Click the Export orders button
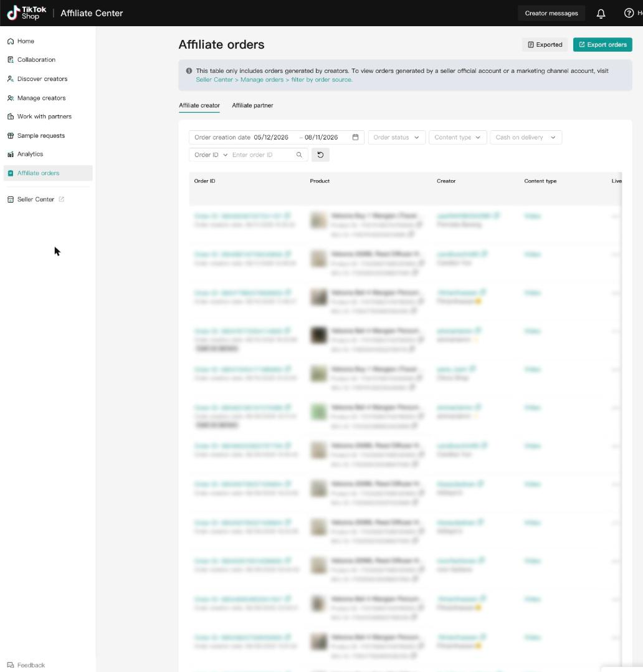The width and height of the screenshot is (643, 672). click(603, 45)
